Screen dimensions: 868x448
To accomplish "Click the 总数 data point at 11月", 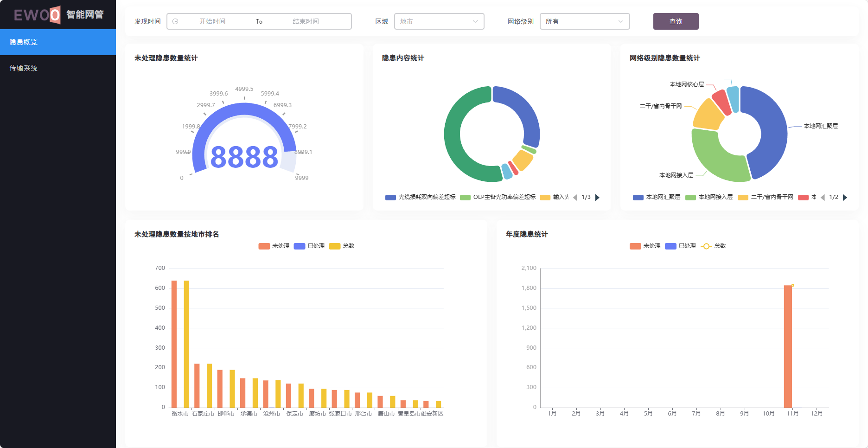I will pyautogui.click(x=793, y=285).
